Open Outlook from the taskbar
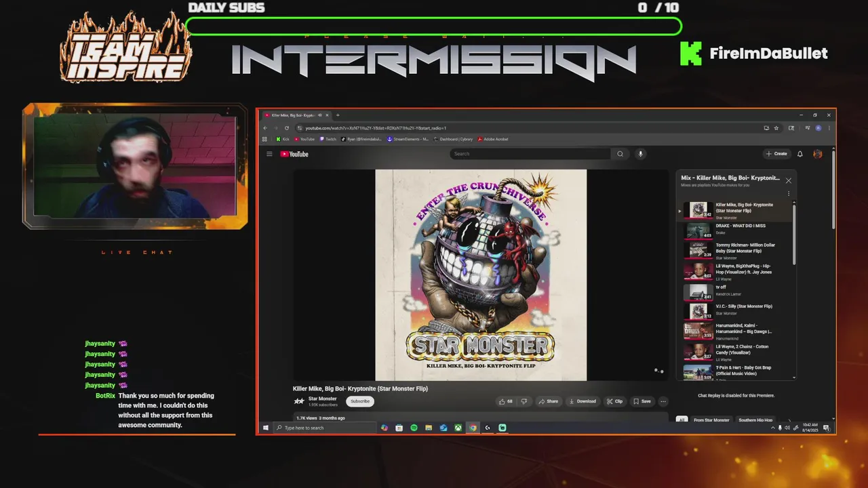The height and width of the screenshot is (488, 868). (443, 428)
